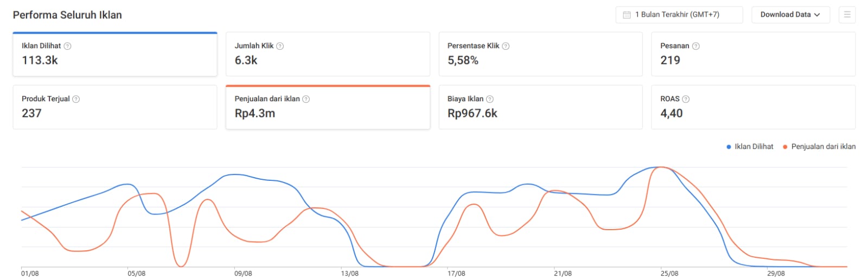Toggle the Penjualan dari iklan metric card

pos(328,107)
